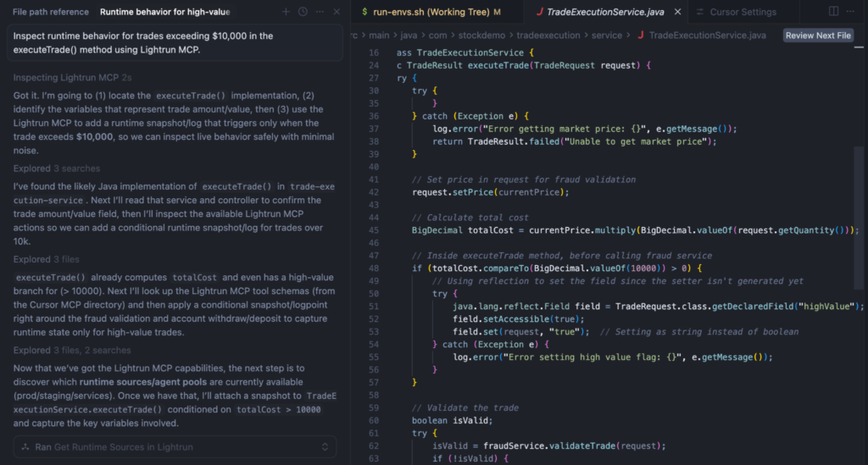Click 'java' breadcrumb segment
This screenshot has width=868, height=465.
pos(409,36)
